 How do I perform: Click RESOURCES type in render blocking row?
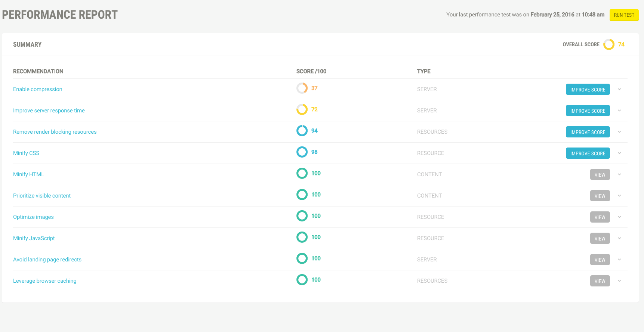coord(432,132)
